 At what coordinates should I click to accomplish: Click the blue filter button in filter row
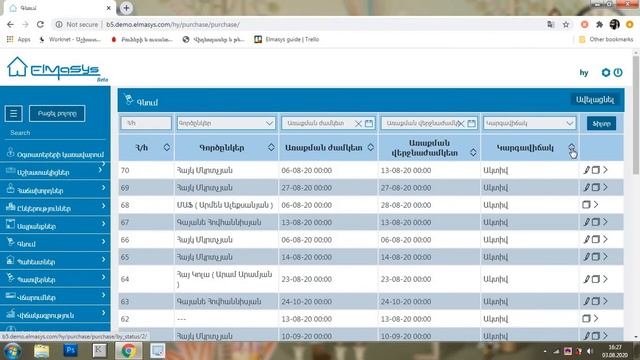[x=601, y=123]
